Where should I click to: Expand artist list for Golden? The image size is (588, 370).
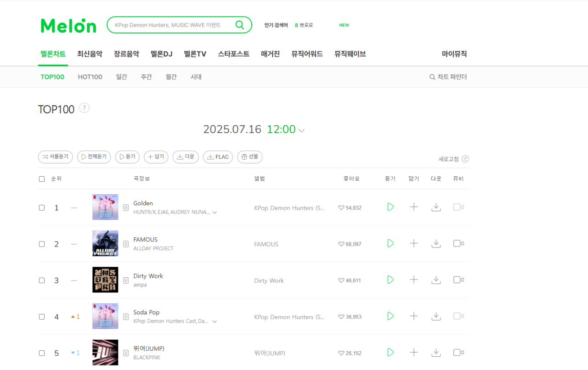(215, 213)
